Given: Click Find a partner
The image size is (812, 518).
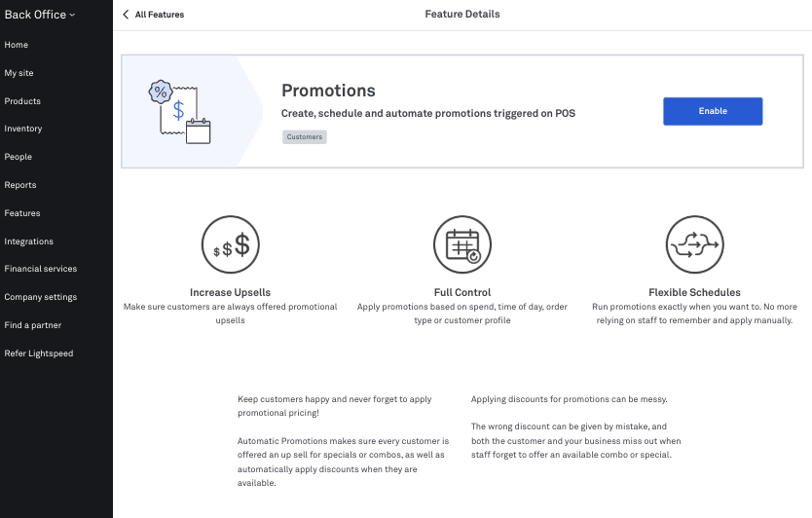Looking at the screenshot, I should pos(33,325).
